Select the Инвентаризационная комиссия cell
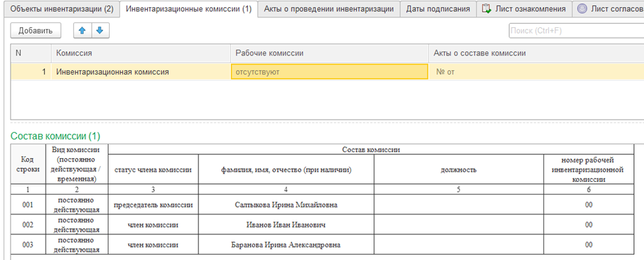The height and width of the screenshot is (260, 644). pyautogui.click(x=140, y=72)
